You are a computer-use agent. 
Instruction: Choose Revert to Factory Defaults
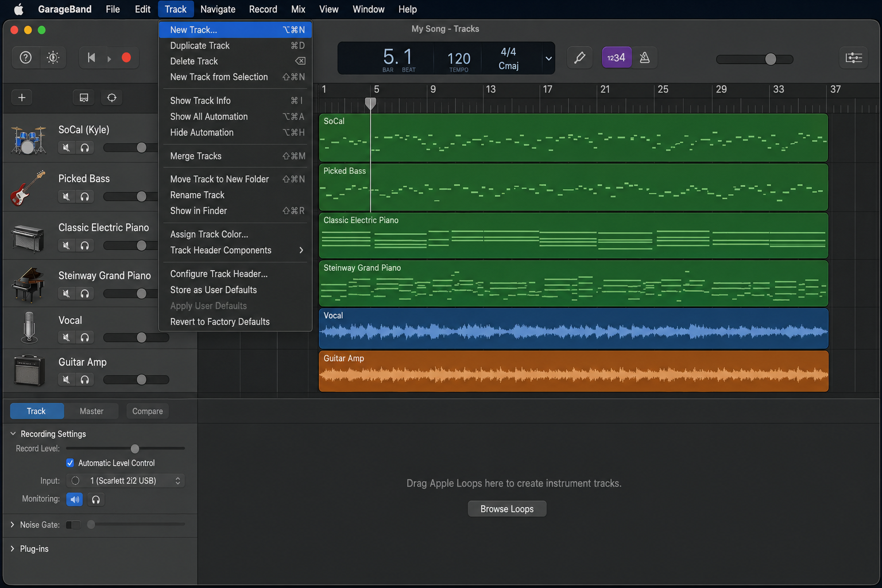click(236, 322)
